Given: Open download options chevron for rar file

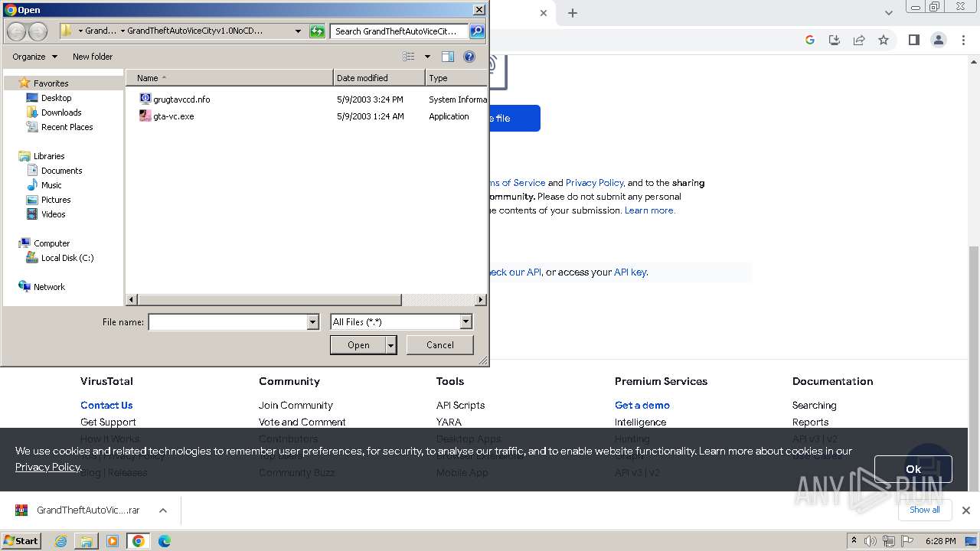Looking at the screenshot, I should (x=163, y=510).
